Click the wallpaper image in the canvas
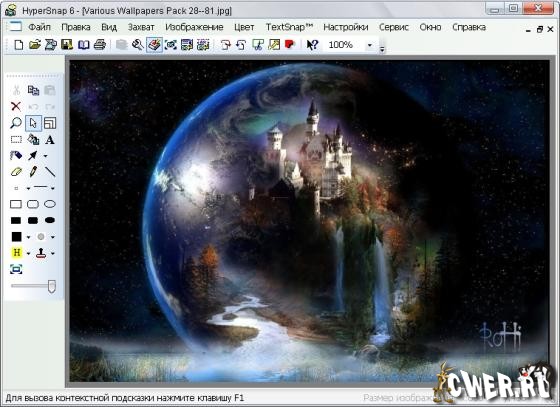The height and width of the screenshot is (407, 560). coord(309,221)
